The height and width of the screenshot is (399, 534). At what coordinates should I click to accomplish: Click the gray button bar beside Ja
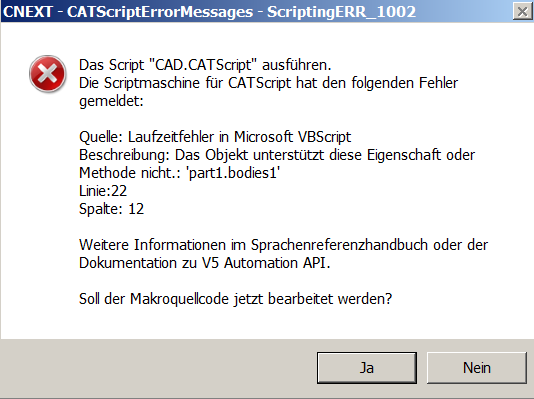click(158, 368)
